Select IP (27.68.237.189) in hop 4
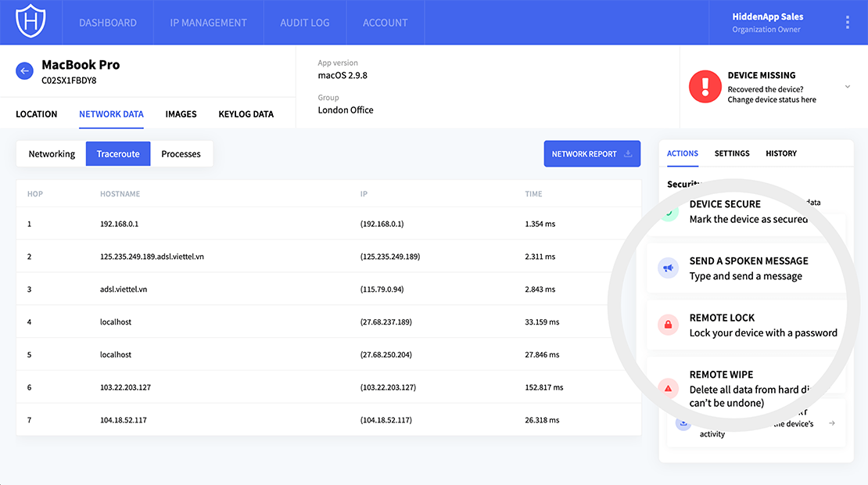This screenshot has width=868, height=485. (386, 322)
